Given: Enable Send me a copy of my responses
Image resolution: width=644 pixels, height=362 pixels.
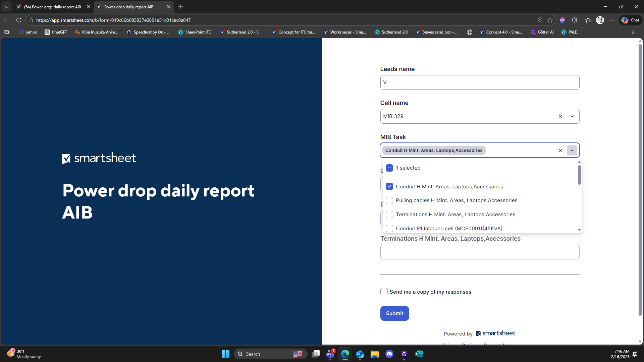Looking at the screenshot, I should pos(384,292).
